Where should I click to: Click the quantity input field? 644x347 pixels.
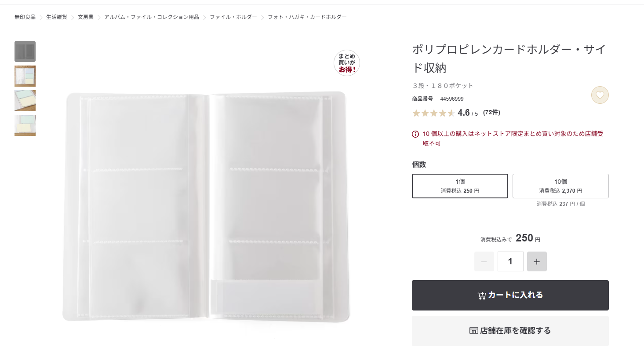pos(510,262)
